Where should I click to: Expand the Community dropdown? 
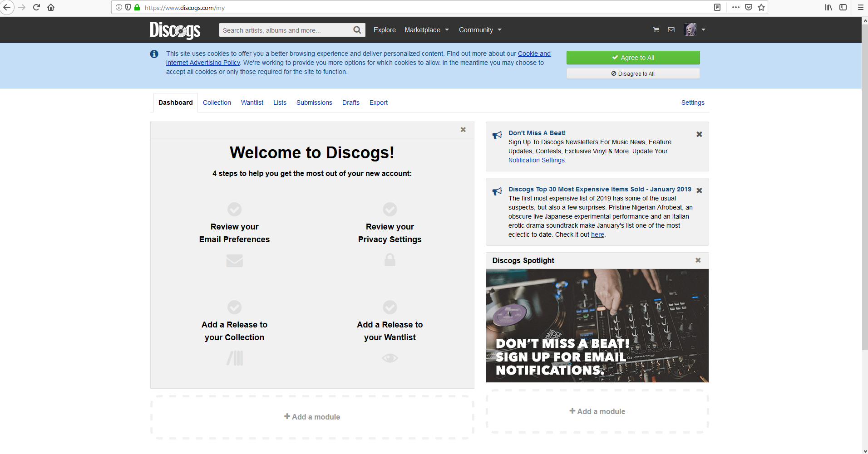click(480, 30)
